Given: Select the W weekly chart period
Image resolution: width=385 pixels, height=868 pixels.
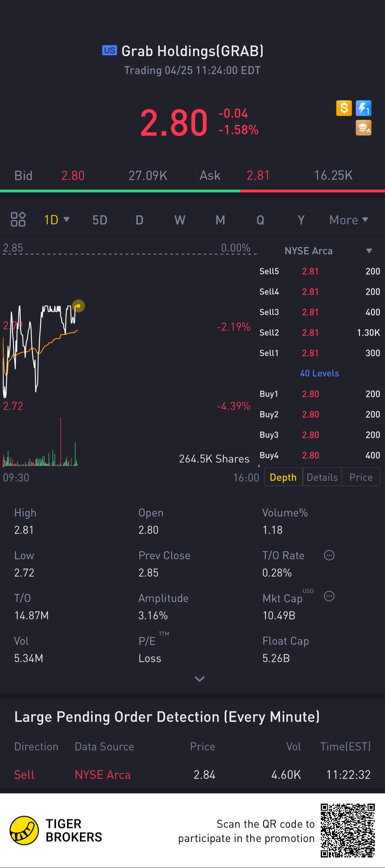Looking at the screenshot, I should [x=180, y=220].
